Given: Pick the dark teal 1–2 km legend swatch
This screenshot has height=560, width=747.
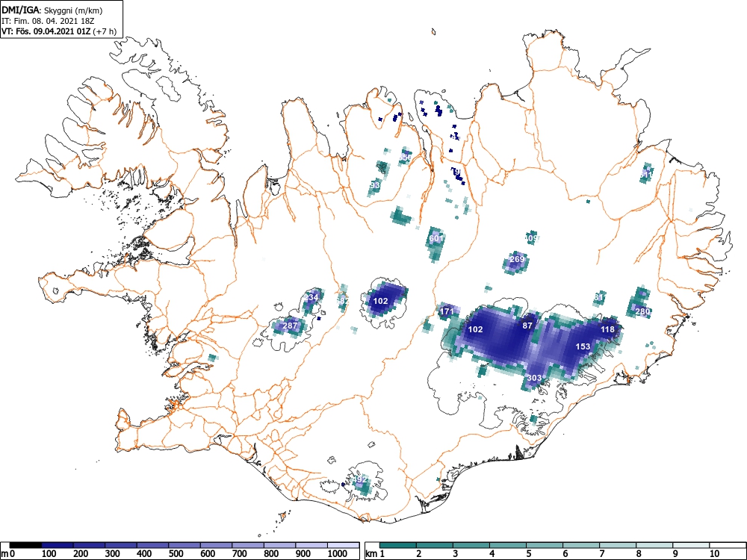Looking at the screenshot, I should (x=398, y=545).
